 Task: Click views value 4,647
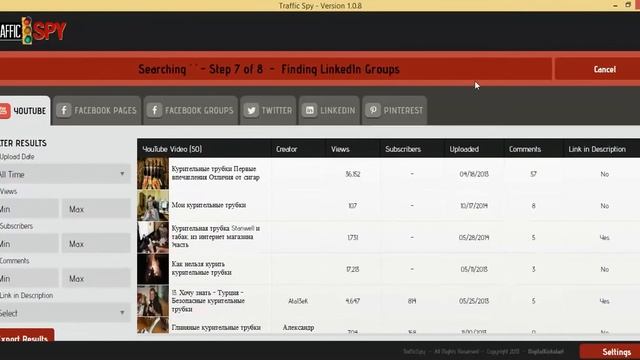tap(353, 301)
